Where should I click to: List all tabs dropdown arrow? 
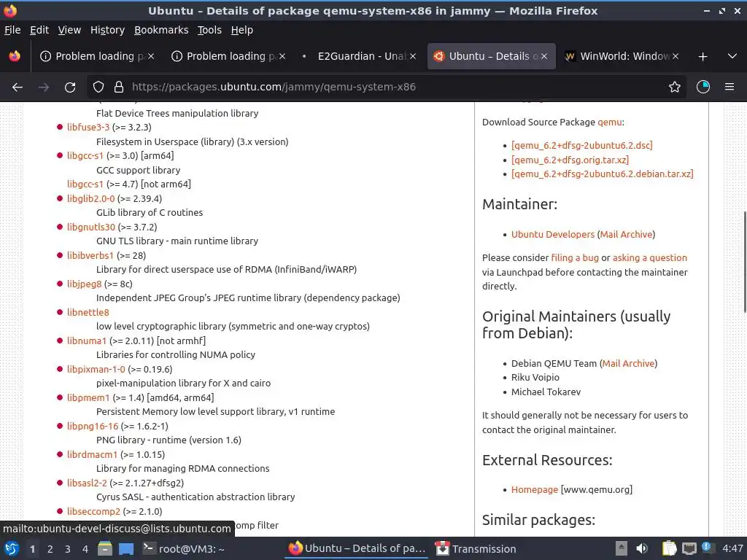coord(732,56)
